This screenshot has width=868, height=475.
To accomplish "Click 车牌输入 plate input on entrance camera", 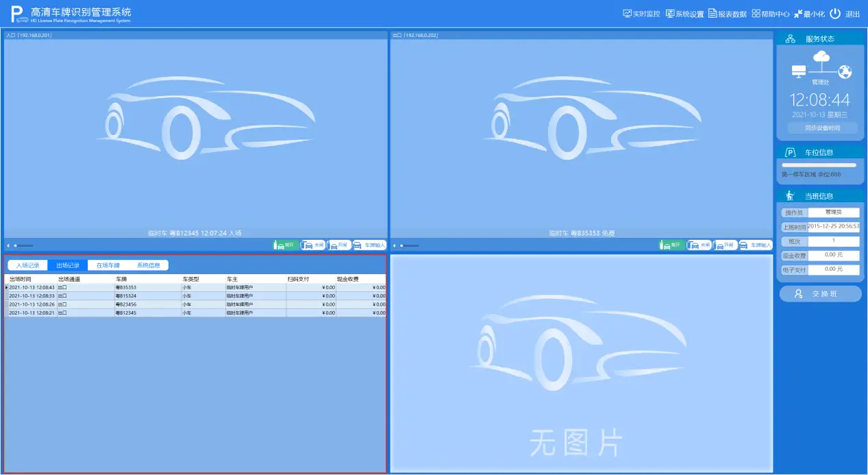I will pyautogui.click(x=370, y=245).
